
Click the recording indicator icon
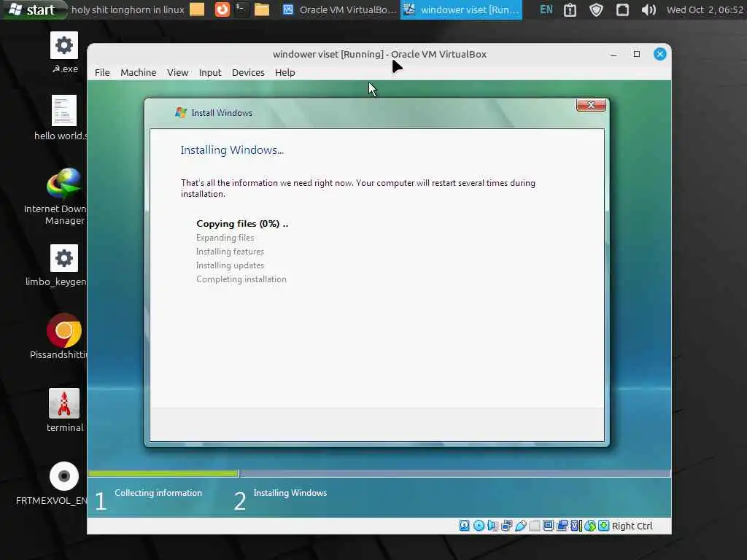(562, 525)
